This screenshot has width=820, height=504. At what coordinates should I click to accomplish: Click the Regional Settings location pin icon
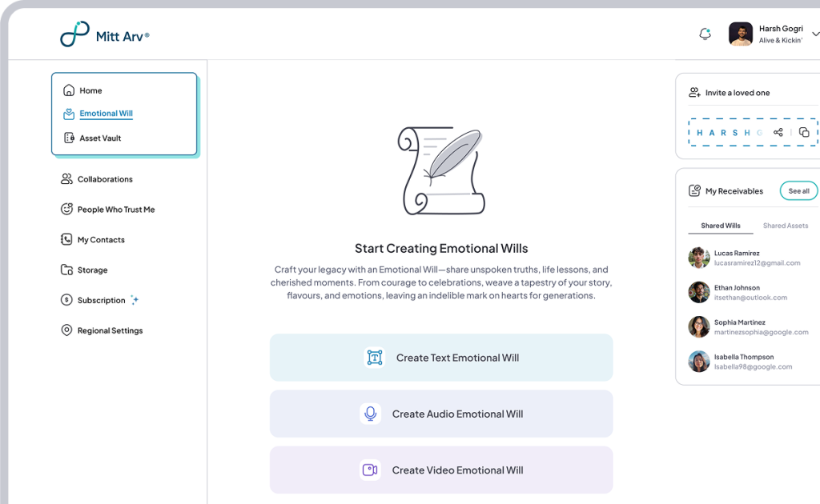click(x=67, y=330)
